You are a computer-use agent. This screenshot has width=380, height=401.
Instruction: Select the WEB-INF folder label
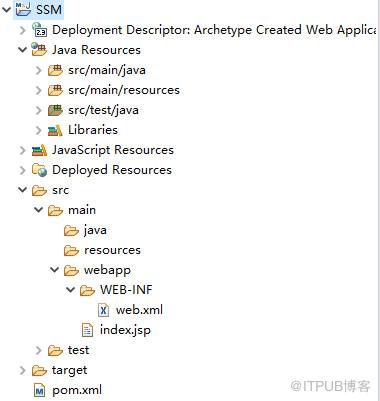(x=126, y=290)
